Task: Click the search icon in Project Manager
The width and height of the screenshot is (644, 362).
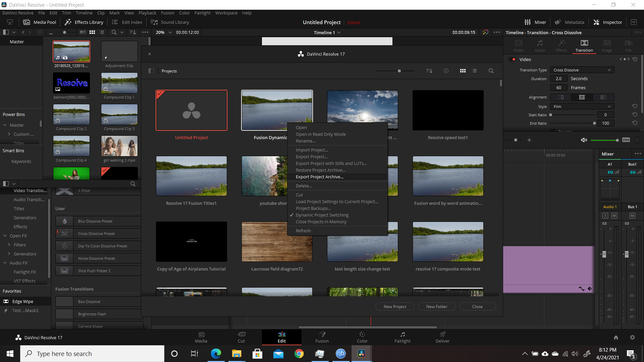Action: coord(491,71)
